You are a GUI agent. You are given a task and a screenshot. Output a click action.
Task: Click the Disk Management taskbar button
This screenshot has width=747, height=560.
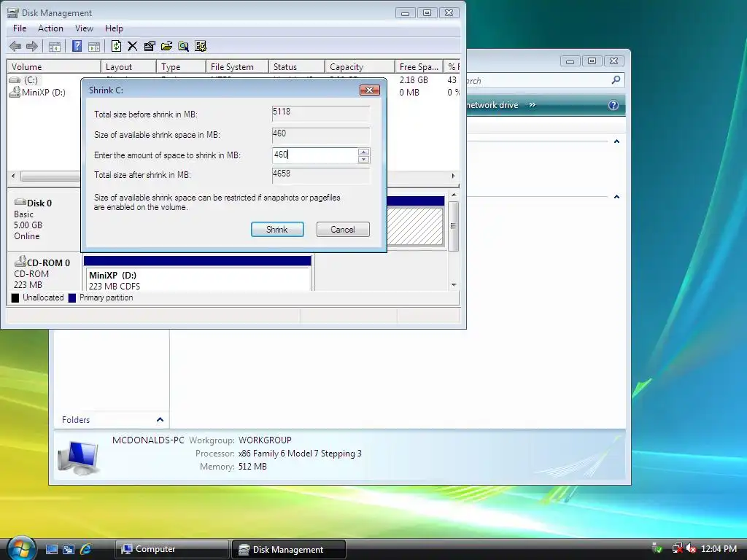pyautogui.click(x=288, y=549)
